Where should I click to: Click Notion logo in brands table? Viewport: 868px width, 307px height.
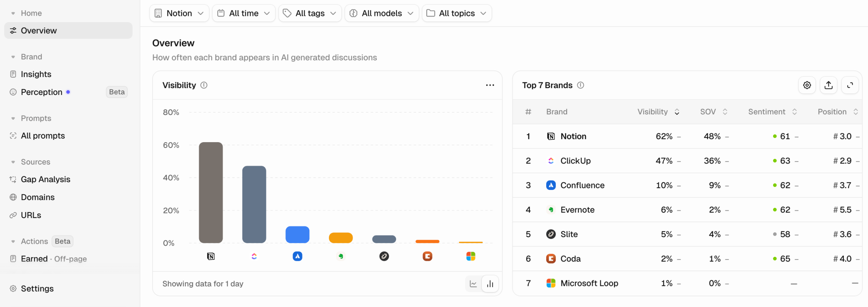(x=551, y=136)
